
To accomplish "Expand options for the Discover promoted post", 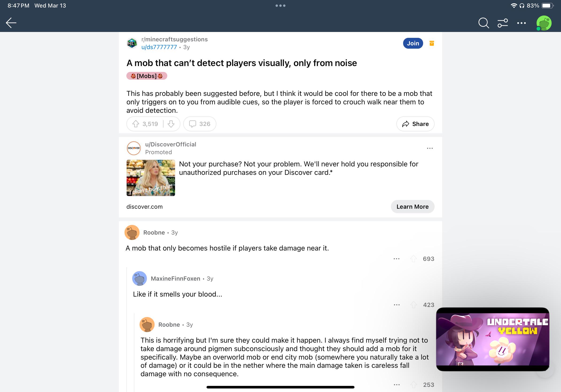I will point(430,148).
